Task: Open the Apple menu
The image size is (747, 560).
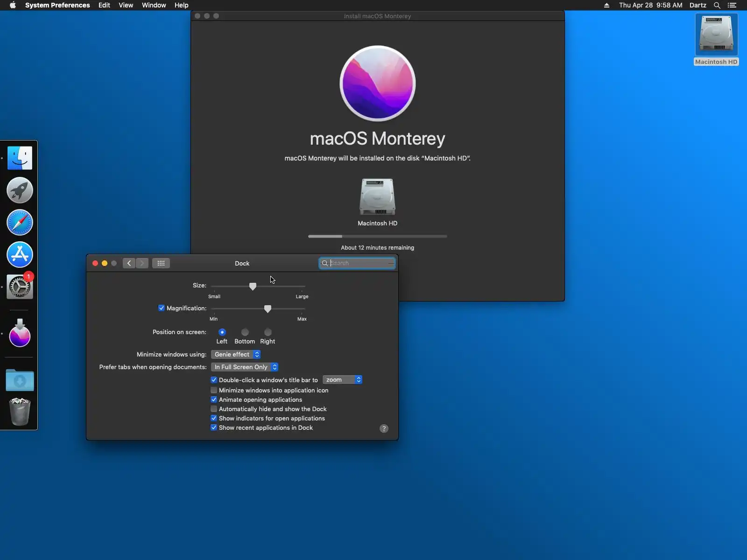Action: (13, 5)
